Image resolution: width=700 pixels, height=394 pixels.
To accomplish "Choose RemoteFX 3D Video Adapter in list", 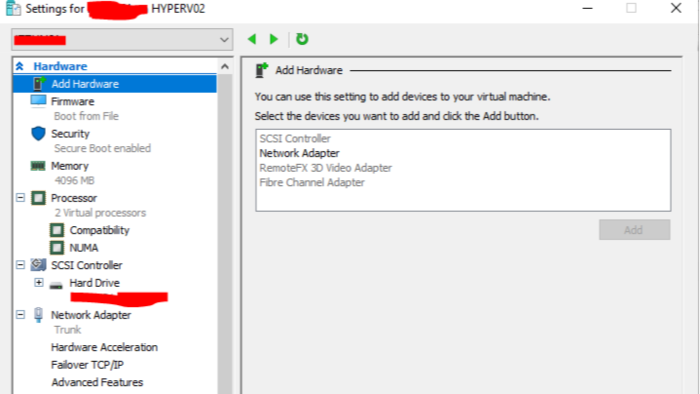I will click(326, 168).
